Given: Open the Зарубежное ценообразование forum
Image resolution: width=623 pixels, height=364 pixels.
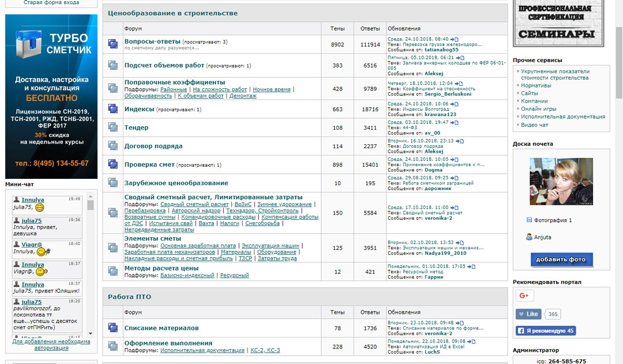Looking at the screenshot, I should [x=176, y=183].
